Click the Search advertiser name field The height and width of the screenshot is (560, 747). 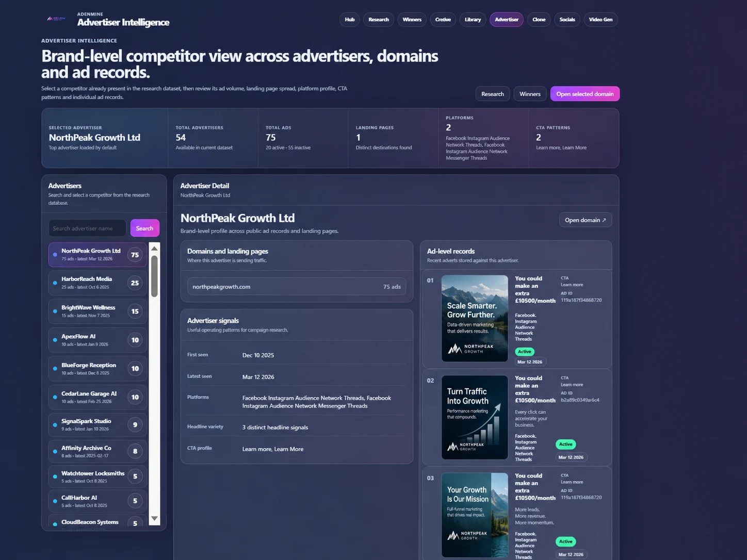[87, 228]
